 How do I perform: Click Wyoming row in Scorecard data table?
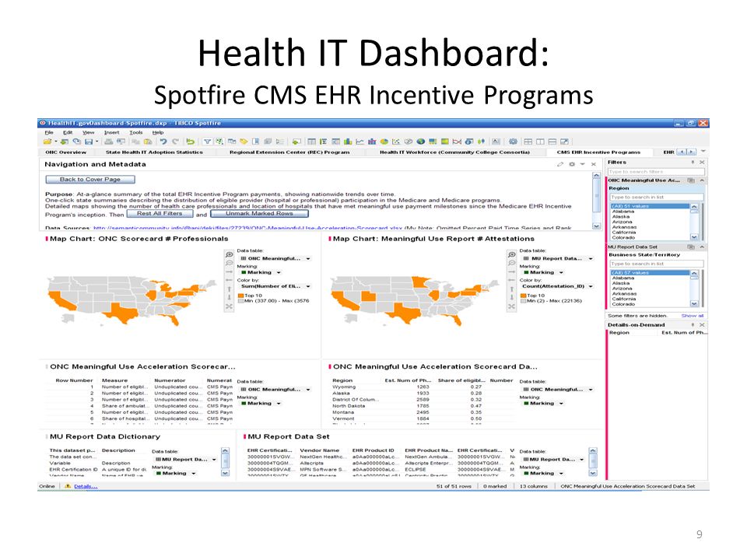pyautogui.click(x=423, y=387)
